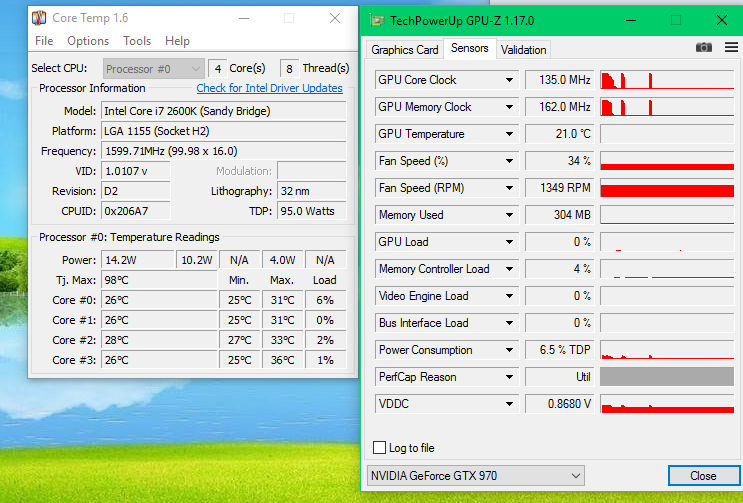Open the Power Consumption sensor dropdown

[509, 350]
